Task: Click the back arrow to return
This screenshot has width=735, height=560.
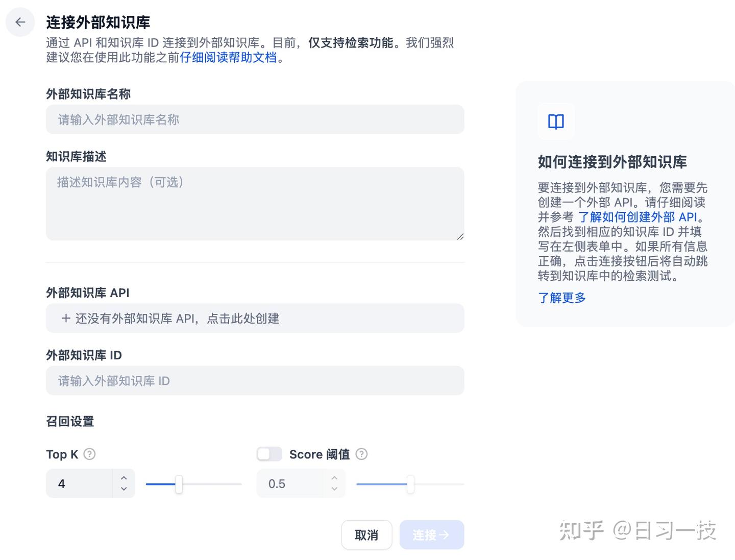Action: [x=20, y=22]
